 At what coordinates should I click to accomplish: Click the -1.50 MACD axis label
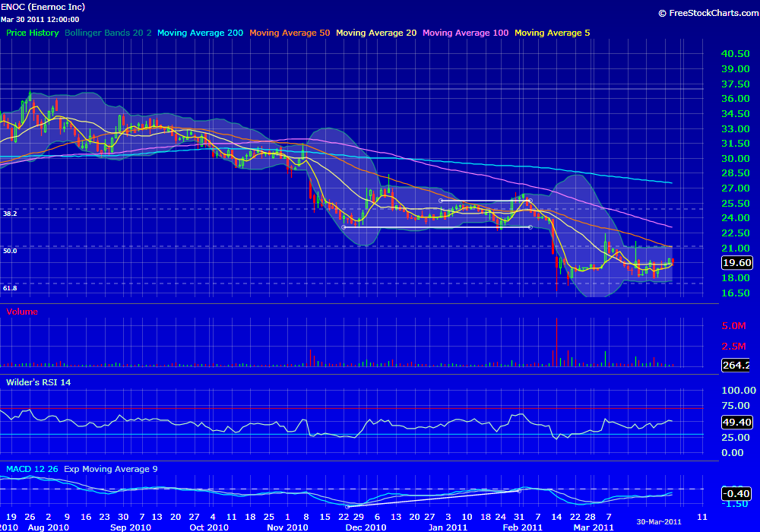pyautogui.click(x=735, y=504)
